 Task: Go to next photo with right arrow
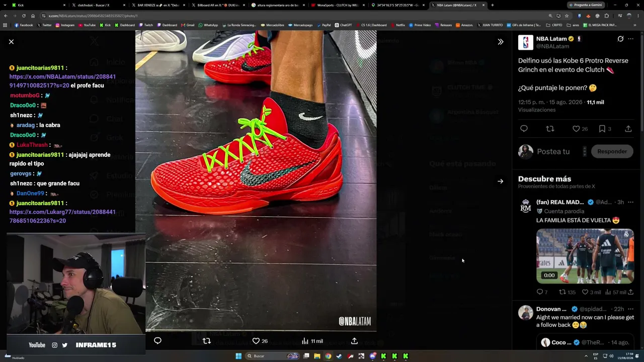[x=500, y=181]
